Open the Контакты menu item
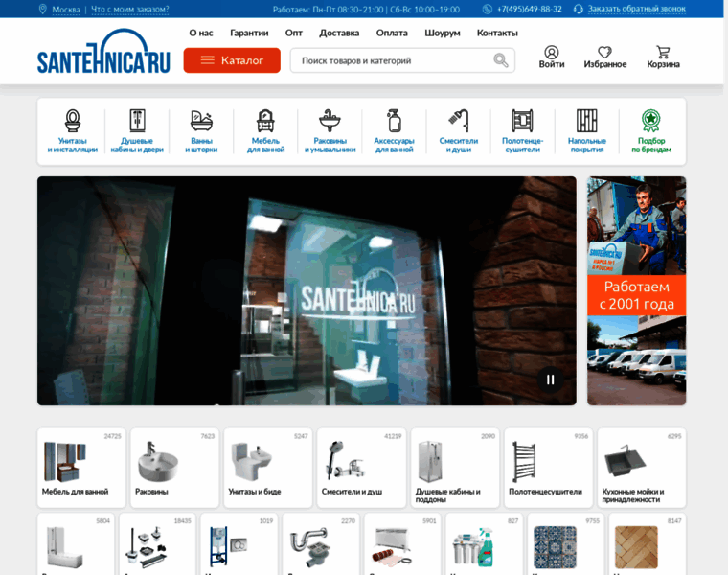The height and width of the screenshot is (575, 728). point(497,33)
